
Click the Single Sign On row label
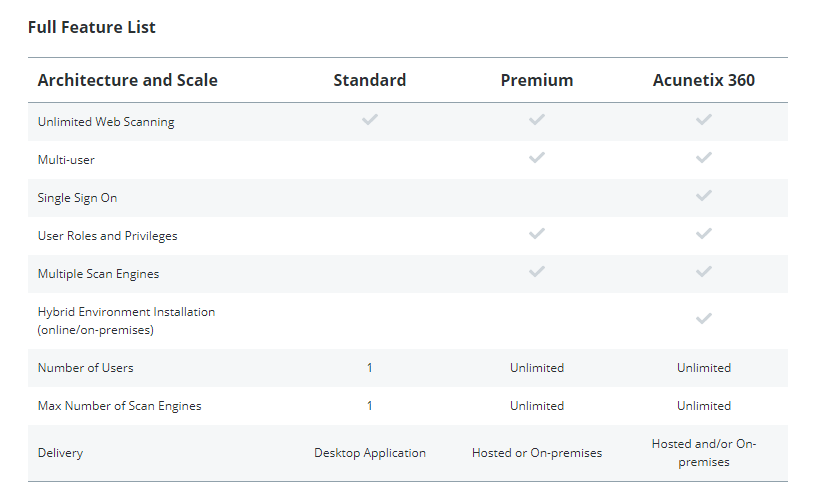[77, 198]
